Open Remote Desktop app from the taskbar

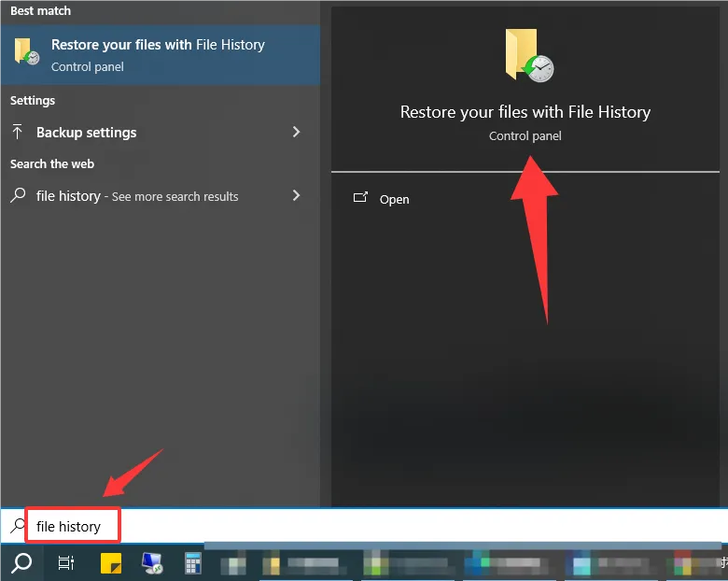[152, 563]
